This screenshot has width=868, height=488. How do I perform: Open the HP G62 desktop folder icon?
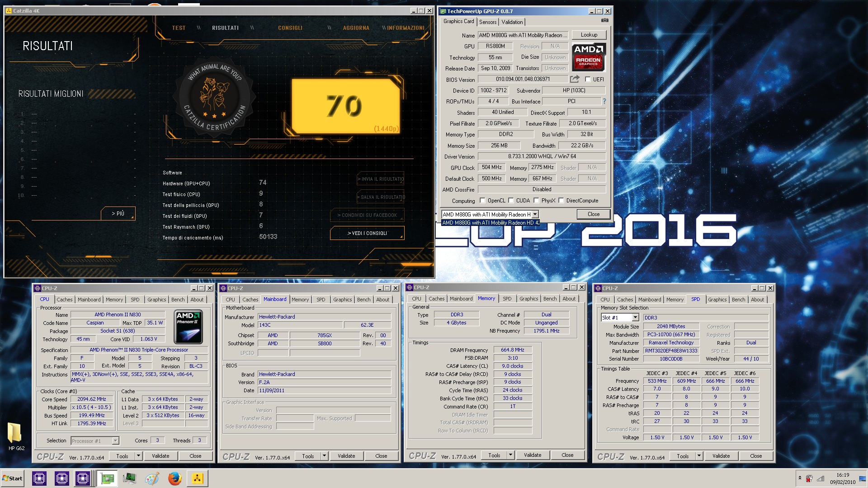click(x=15, y=436)
